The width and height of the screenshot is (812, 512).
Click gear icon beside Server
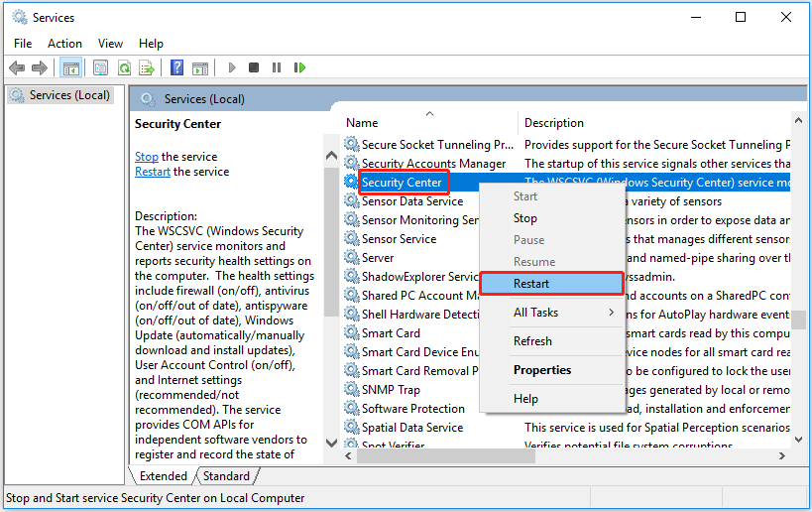pyautogui.click(x=352, y=257)
